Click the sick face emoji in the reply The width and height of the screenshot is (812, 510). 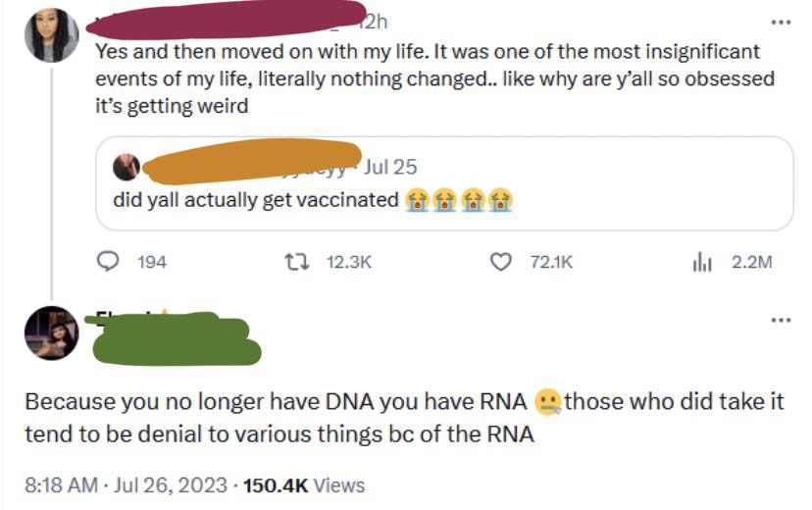coord(548,402)
